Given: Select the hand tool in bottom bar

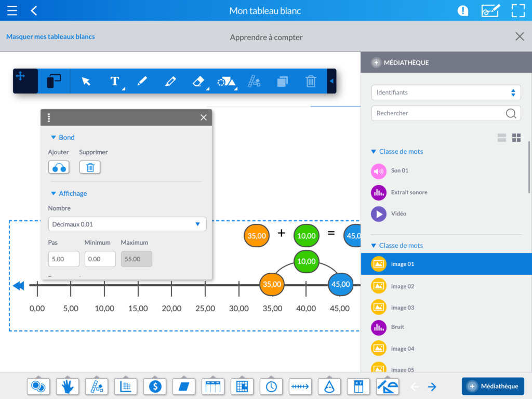Looking at the screenshot, I should point(68,386).
